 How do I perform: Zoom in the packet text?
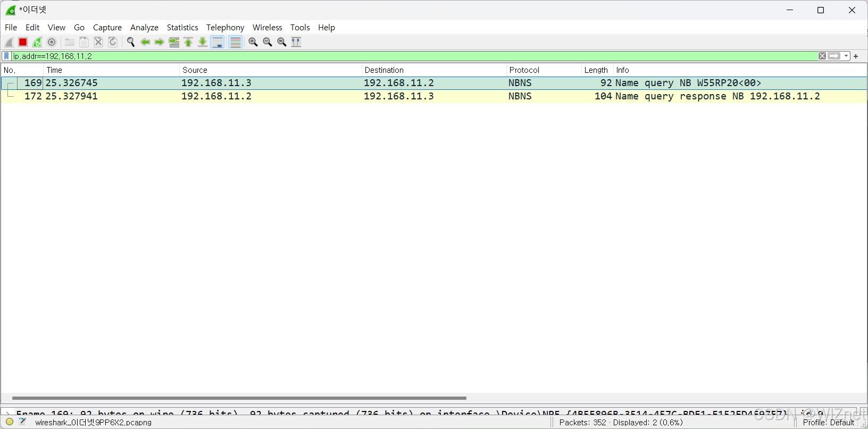(x=253, y=42)
